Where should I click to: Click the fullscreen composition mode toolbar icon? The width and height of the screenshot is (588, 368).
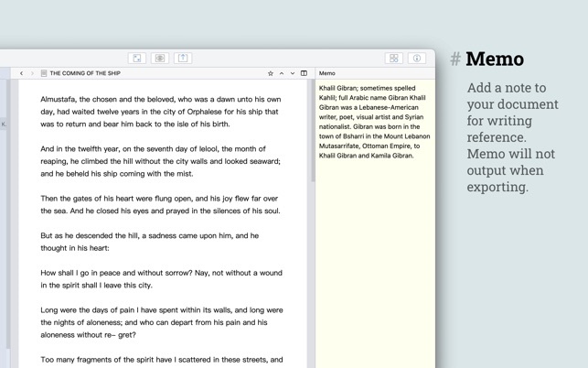(x=137, y=59)
